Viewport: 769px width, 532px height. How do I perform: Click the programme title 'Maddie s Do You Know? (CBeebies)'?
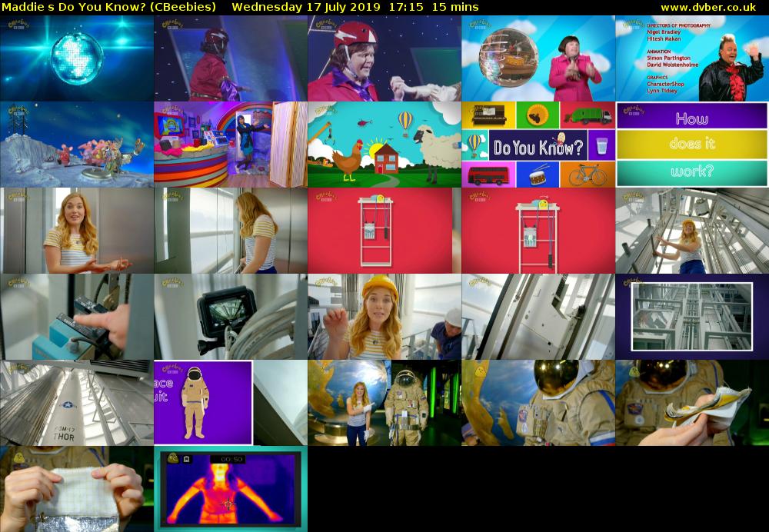tap(108, 8)
